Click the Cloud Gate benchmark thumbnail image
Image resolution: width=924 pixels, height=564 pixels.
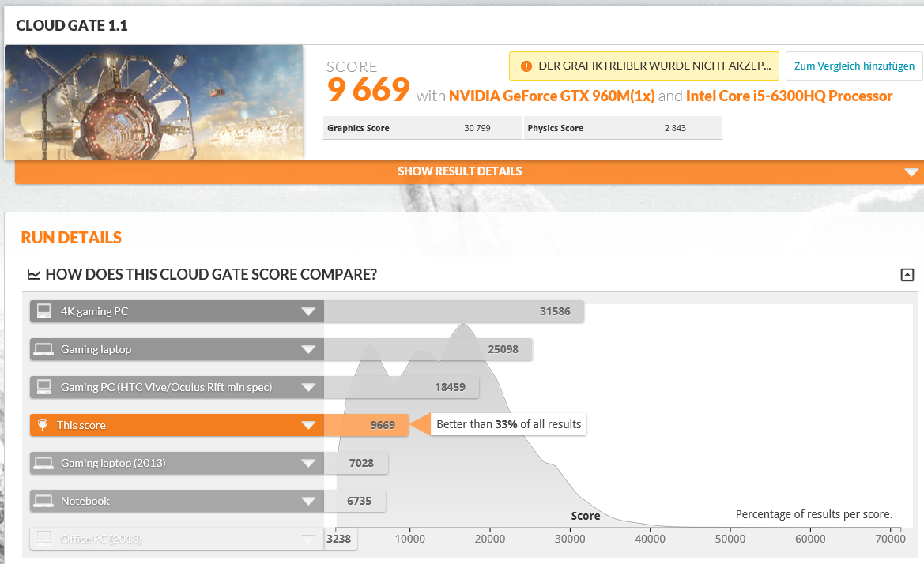tap(154, 102)
